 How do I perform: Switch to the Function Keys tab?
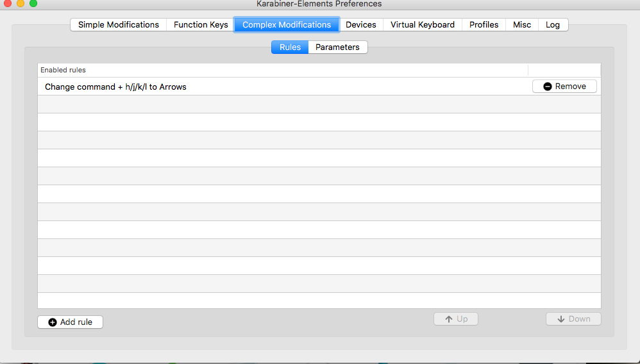click(x=201, y=25)
